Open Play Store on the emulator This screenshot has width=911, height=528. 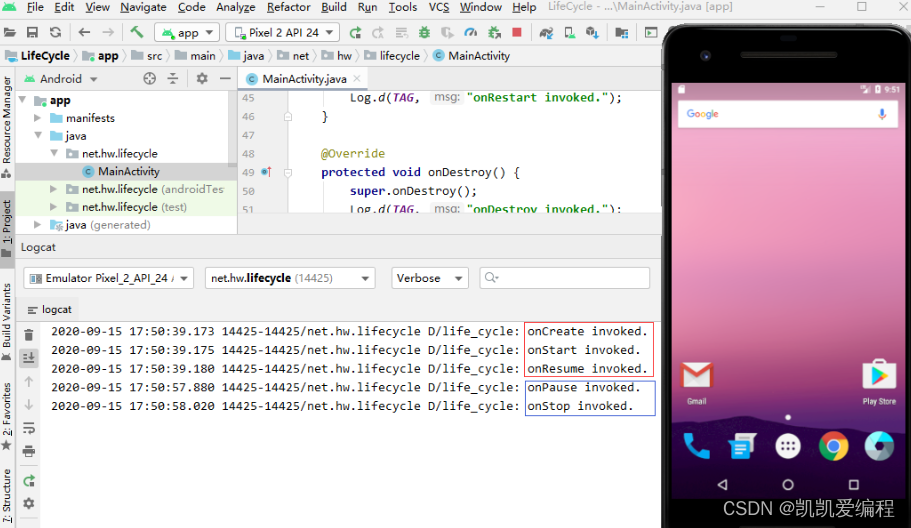(879, 382)
